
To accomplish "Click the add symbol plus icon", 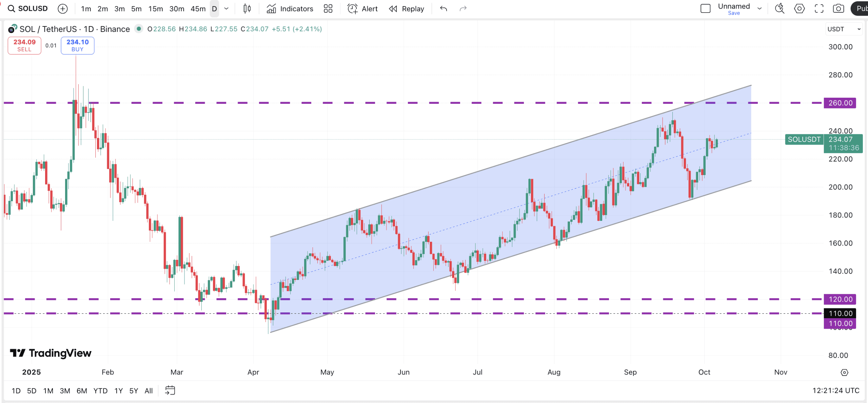I will point(63,9).
